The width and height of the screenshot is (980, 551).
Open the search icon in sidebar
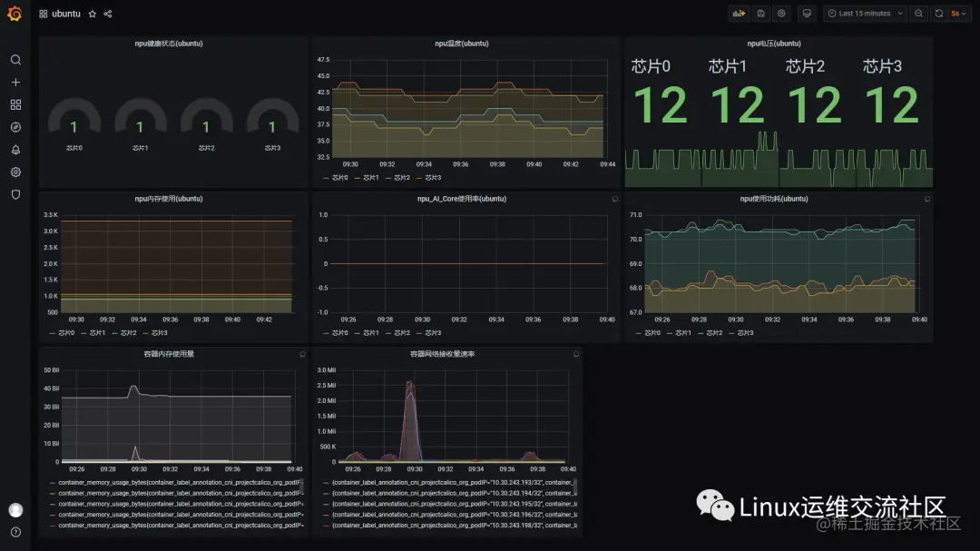click(x=15, y=59)
